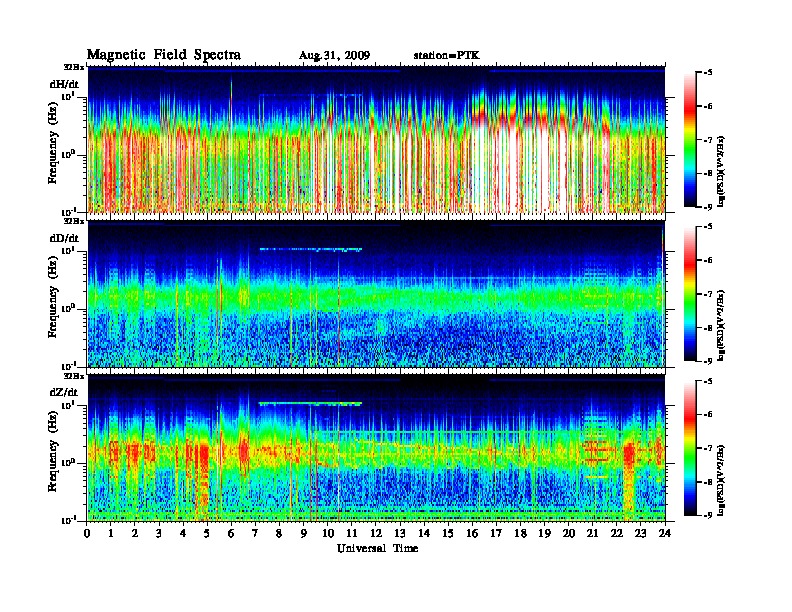Screen dimensions: 792x612
Task: Click the "-7" tick on dD/dt color bar
Action: click(708, 294)
